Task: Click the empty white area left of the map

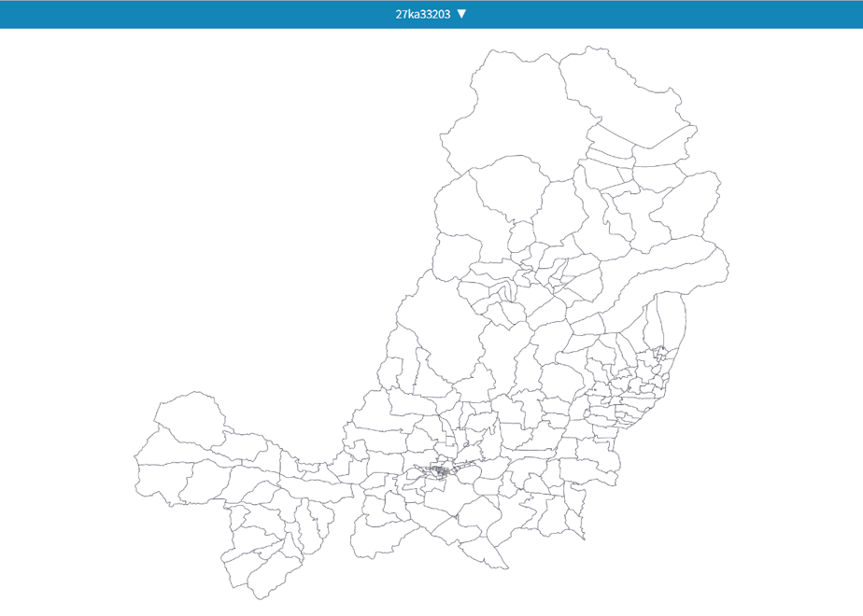Action: pos(192,220)
